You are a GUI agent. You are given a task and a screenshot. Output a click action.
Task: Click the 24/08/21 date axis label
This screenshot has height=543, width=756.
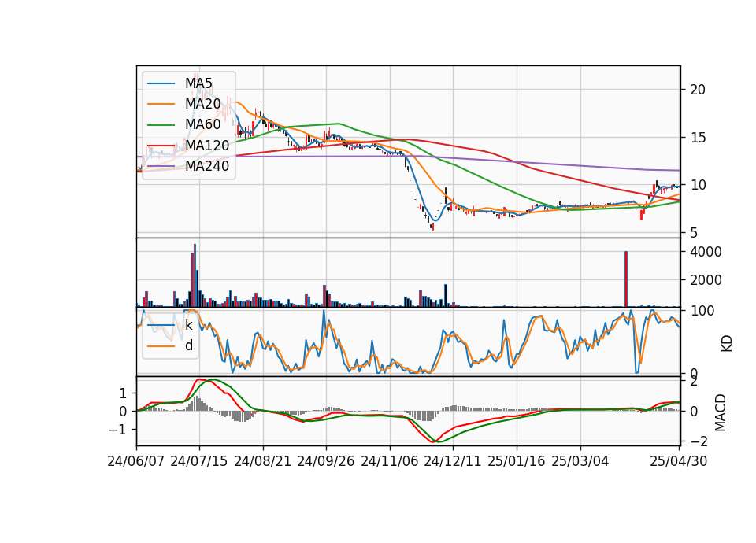click(x=263, y=462)
